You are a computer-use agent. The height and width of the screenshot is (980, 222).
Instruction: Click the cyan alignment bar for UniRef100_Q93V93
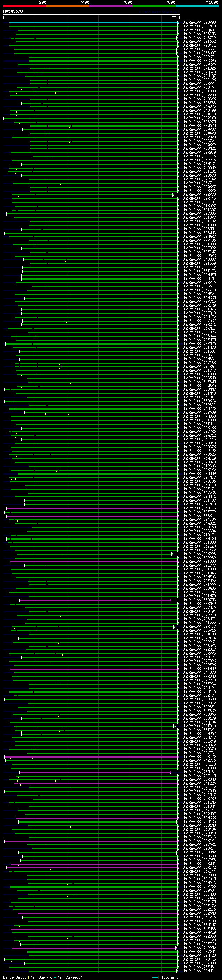[94, 23]
